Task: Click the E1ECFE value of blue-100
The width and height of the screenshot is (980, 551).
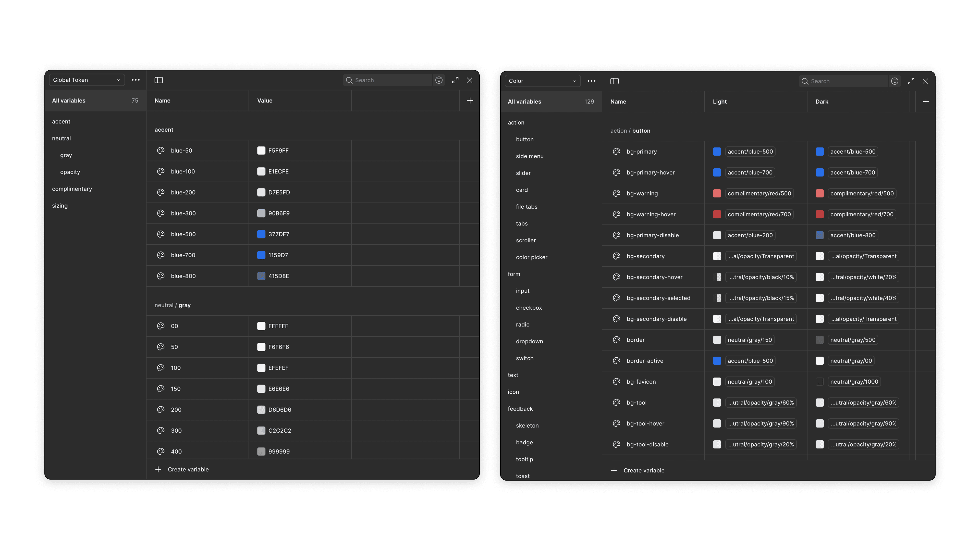Action: pyautogui.click(x=278, y=171)
